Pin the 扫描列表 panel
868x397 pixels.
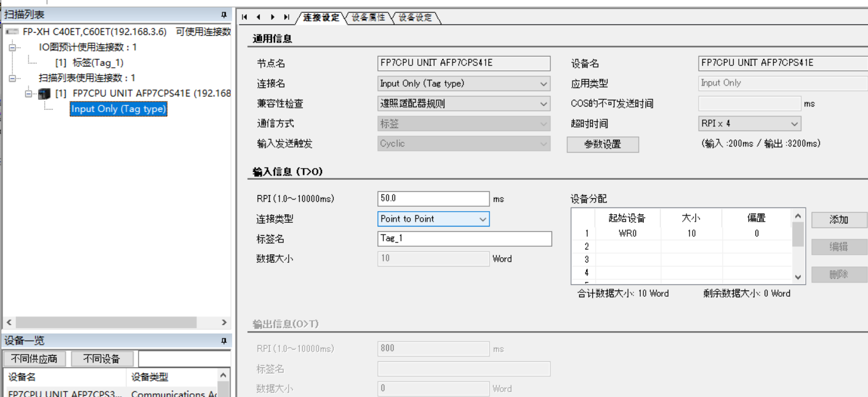click(224, 15)
